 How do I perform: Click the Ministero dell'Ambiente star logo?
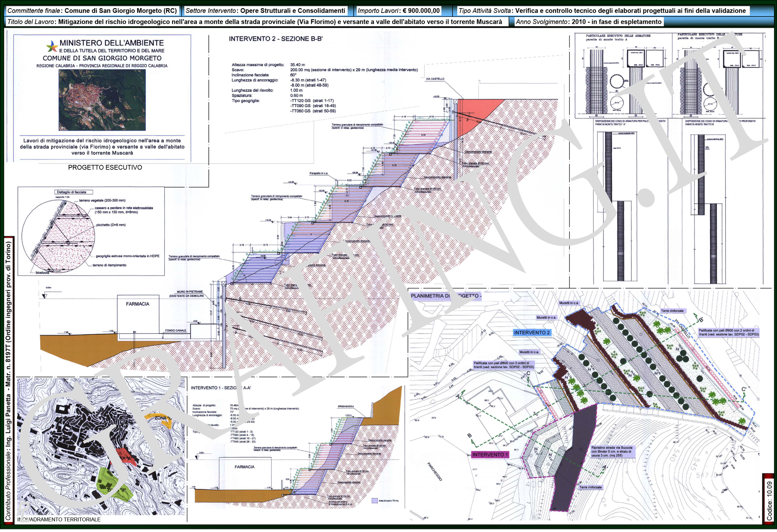(52, 47)
